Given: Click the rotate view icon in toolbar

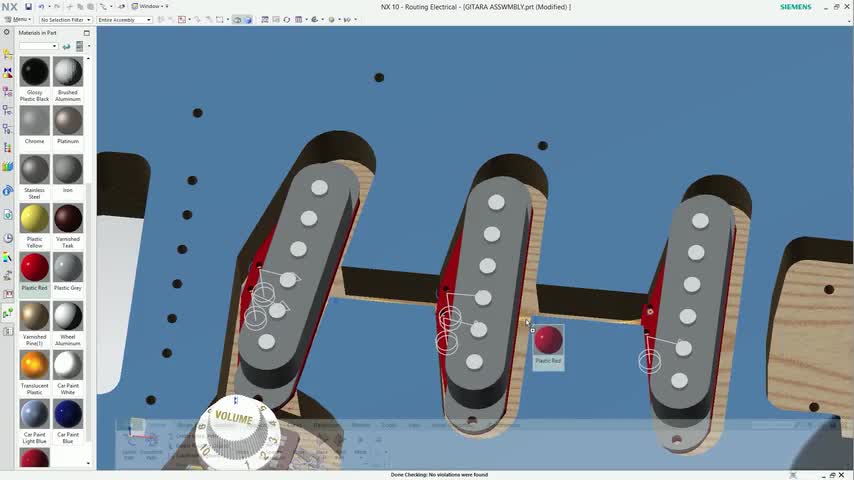Looking at the screenshot, I should pyautogui.click(x=286, y=20).
